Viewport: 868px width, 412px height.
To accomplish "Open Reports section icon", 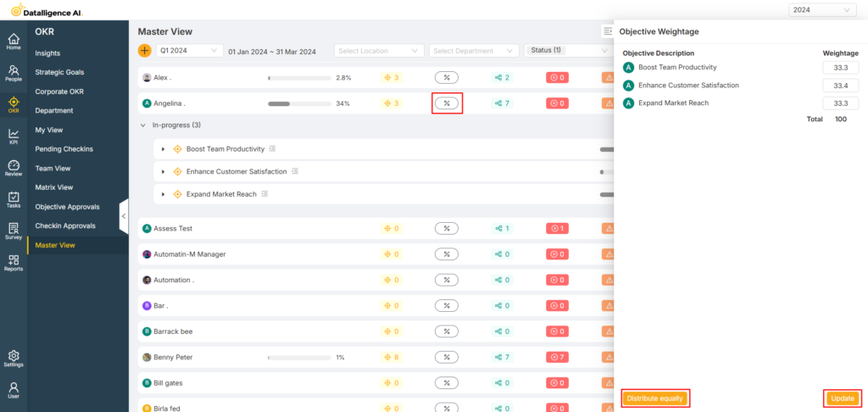I will pyautogui.click(x=14, y=263).
